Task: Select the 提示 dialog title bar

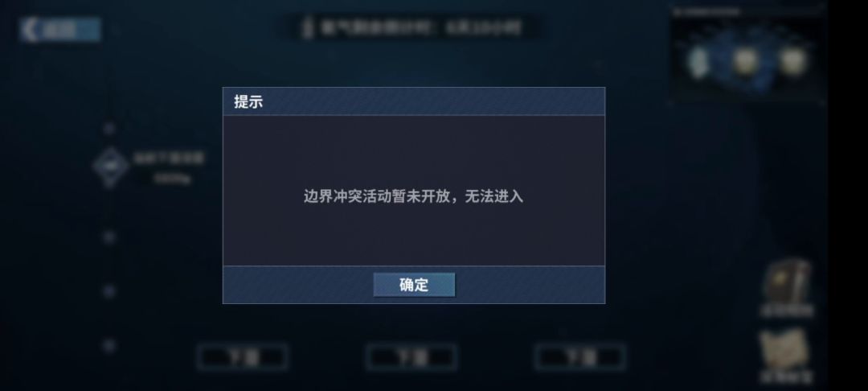Action: coord(414,101)
